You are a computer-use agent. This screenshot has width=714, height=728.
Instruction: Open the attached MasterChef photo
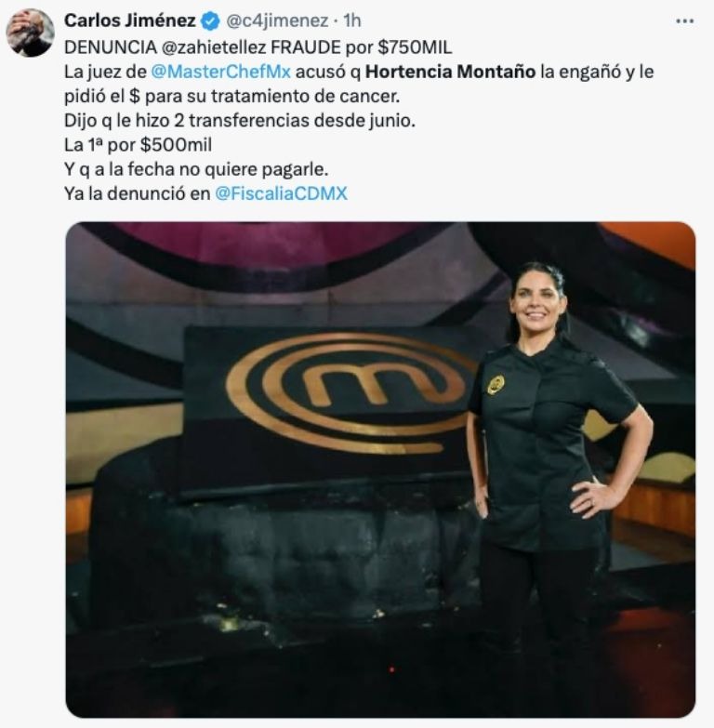click(x=380, y=470)
